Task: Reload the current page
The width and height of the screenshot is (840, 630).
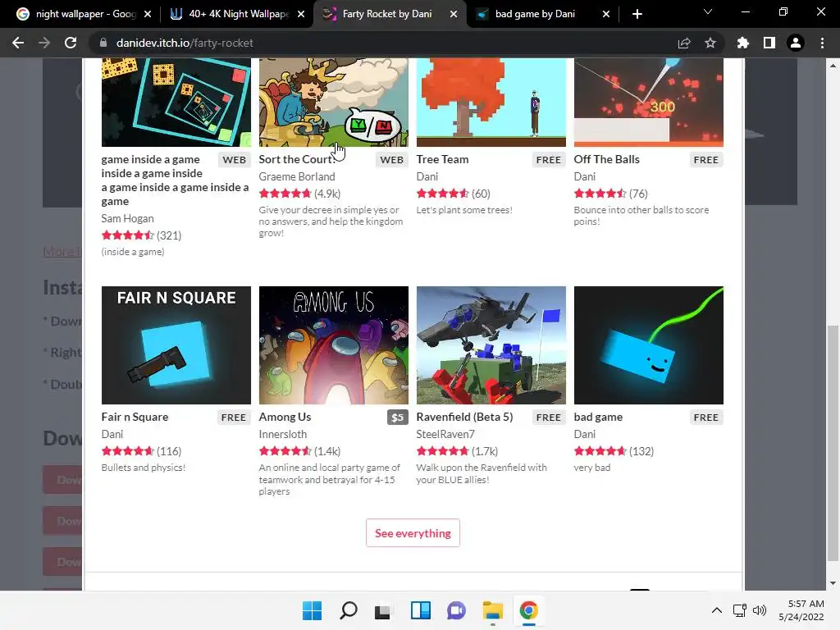Action: tap(71, 43)
